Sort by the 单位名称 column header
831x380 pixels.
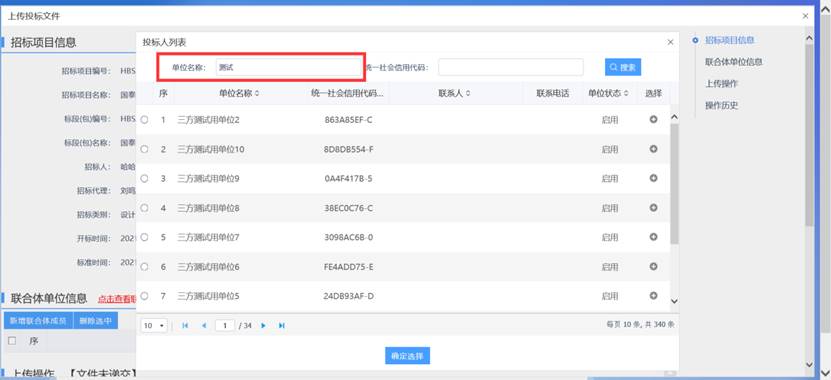point(239,93)
